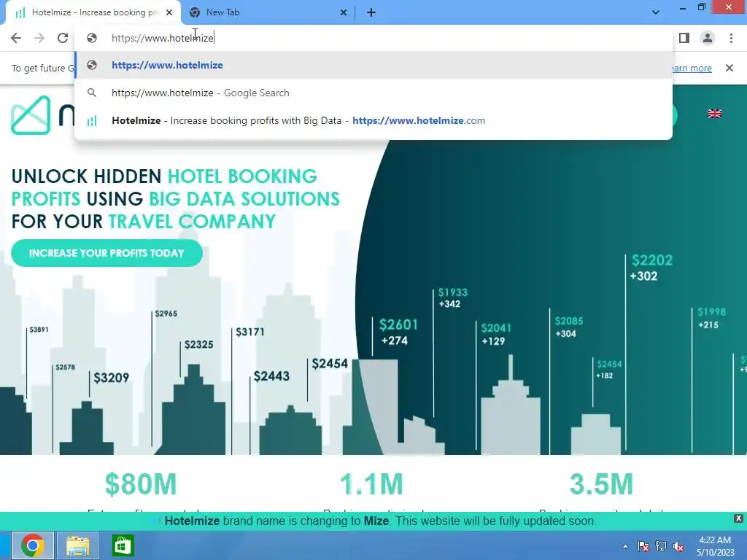Open the tab search dropdown arrow

[656, 12]
